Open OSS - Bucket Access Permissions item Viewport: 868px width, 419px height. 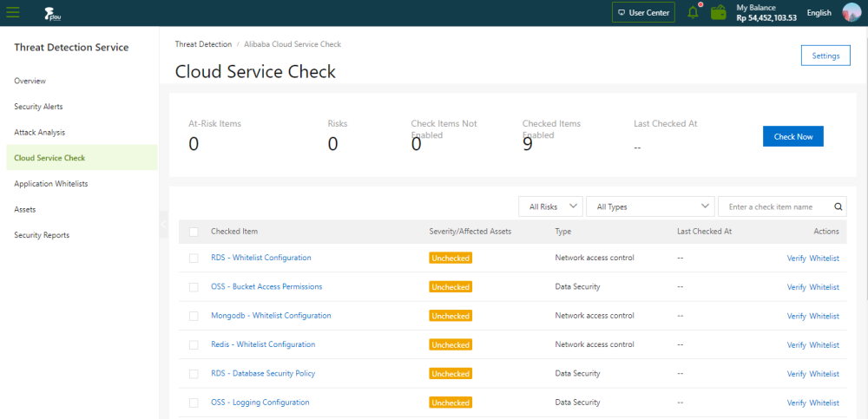[266, 287]
